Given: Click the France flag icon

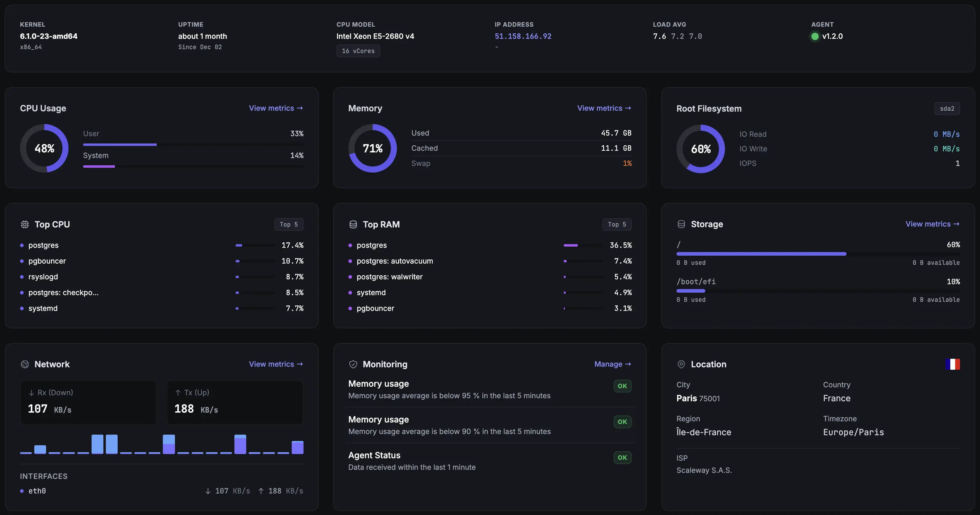Looking at the screenshot, I should 953,364.
